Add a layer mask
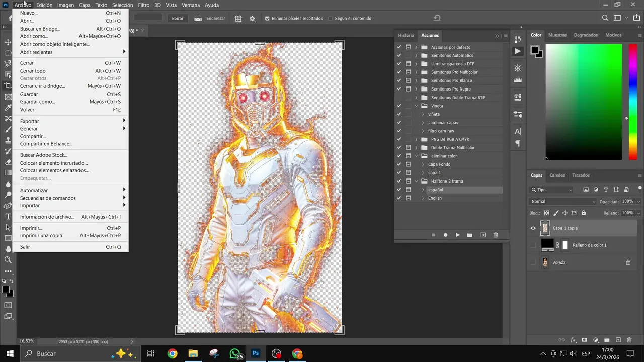Viewport: 644px width, 362px height. [x=584, y=340]
